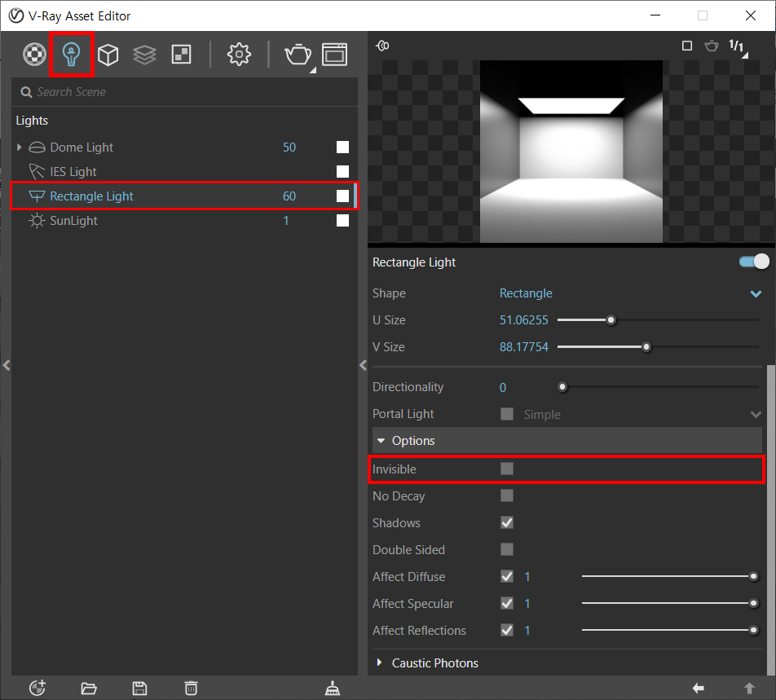Uncheck the Affect Diffuse checkbox
The width and height of the screenshot is (776, 700).
click(507, 576)
